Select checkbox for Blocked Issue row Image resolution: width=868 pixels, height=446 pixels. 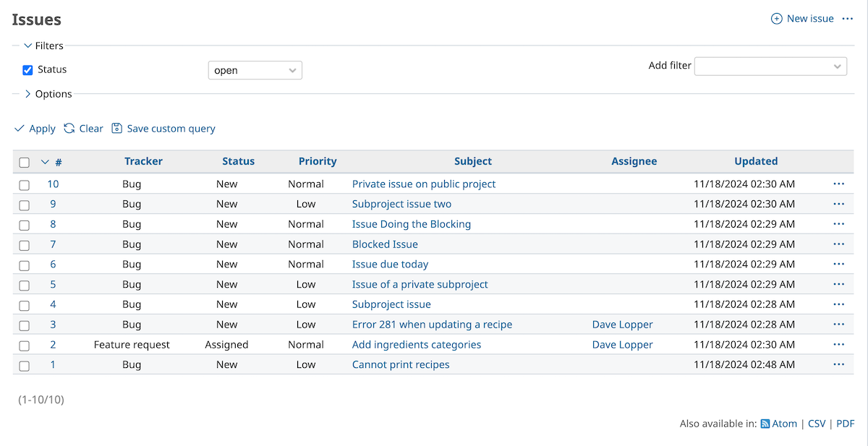point(25,245)
